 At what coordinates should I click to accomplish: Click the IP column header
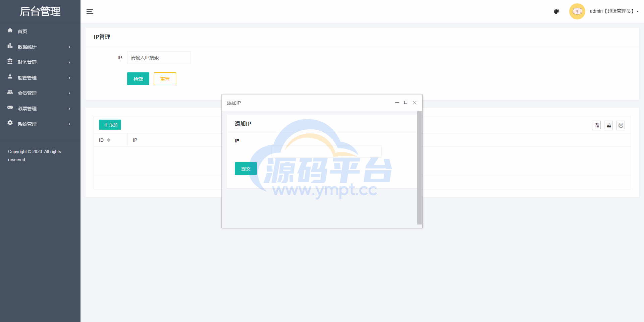pos(135,140)
